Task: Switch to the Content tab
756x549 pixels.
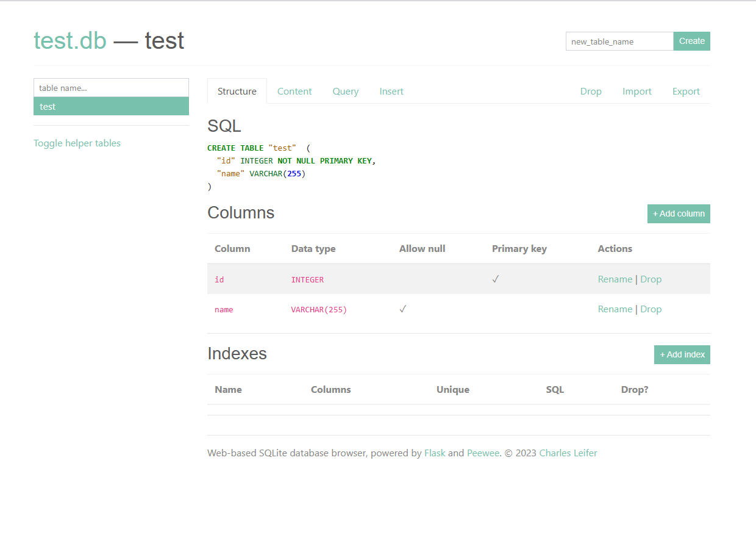Action: (x=294, y=91)
